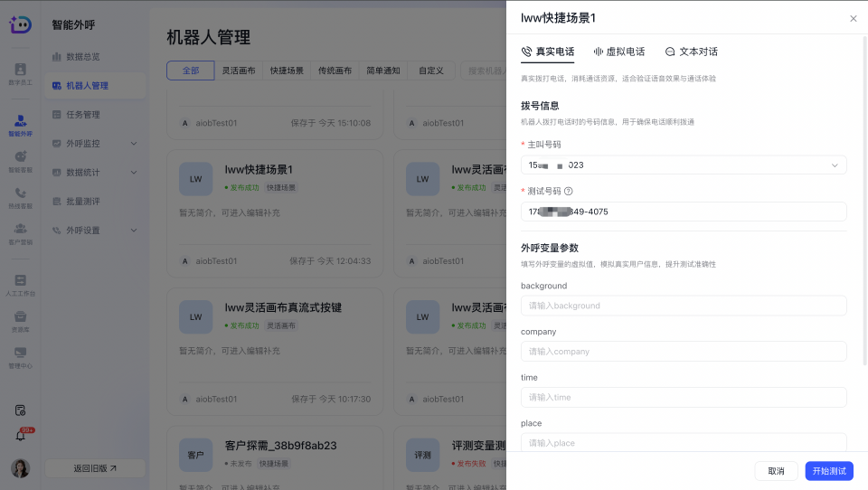868x490 pixels.
Task: Open 资源库 in the left rail
Action: click(x=20, y=322)
